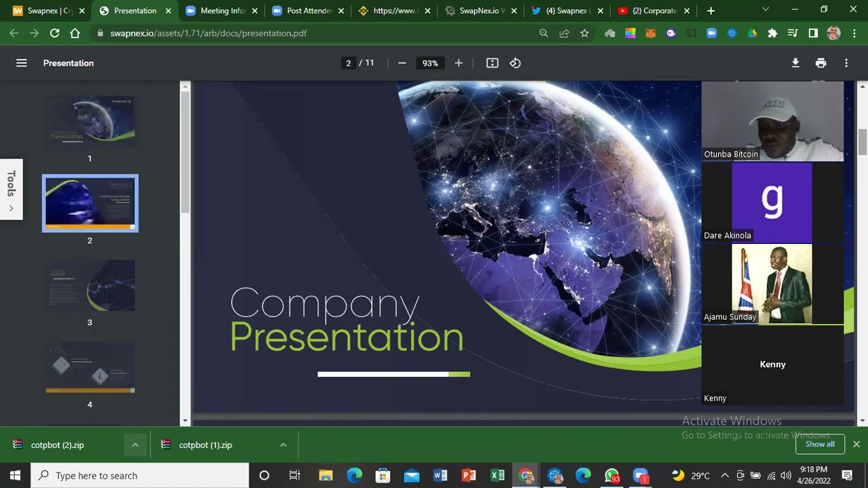
Task: Open the rainbow color picker extension
Action: click(630, 33)
